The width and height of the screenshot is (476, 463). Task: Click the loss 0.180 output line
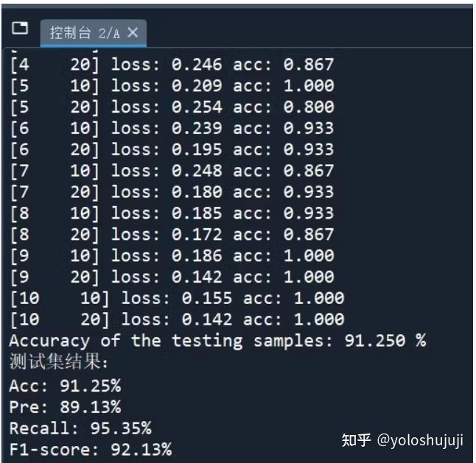(x=172, y=193)
